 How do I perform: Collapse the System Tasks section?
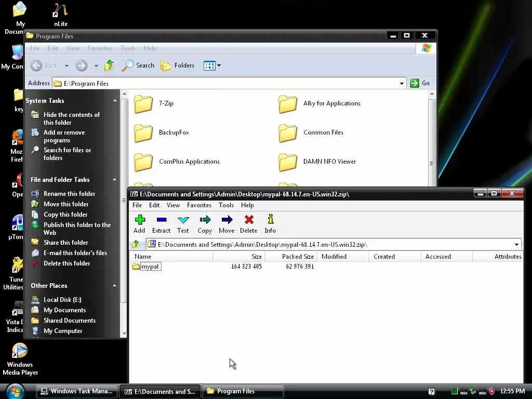115,100
